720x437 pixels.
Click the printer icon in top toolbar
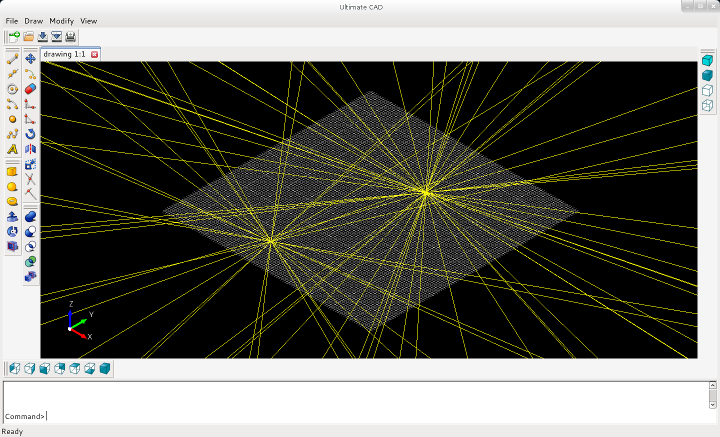click(71, 37)
